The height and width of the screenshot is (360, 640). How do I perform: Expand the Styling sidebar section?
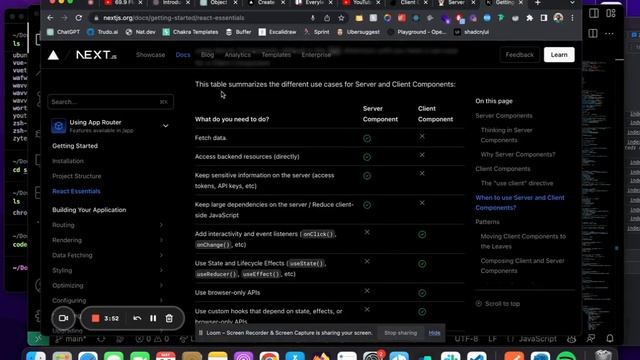click(x=161, y=270)
